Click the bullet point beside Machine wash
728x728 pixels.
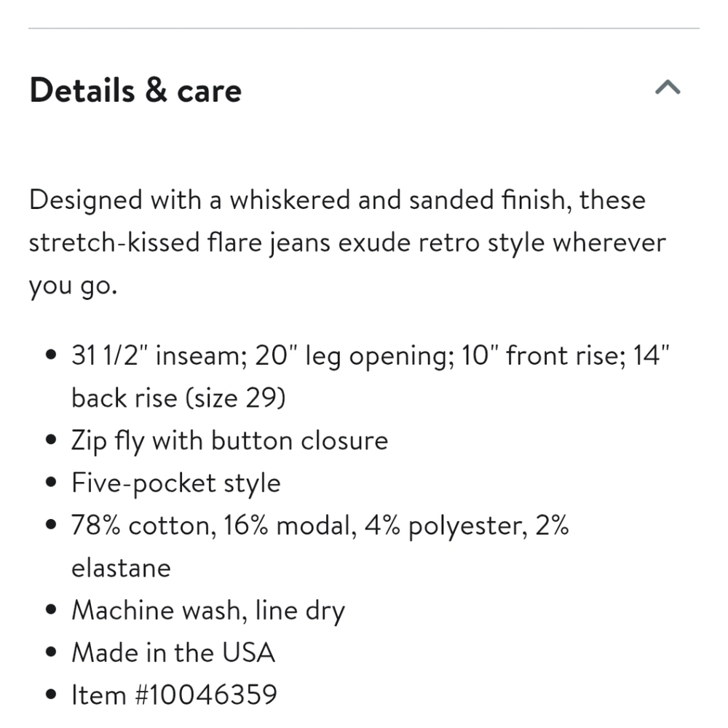coord(51,609)
